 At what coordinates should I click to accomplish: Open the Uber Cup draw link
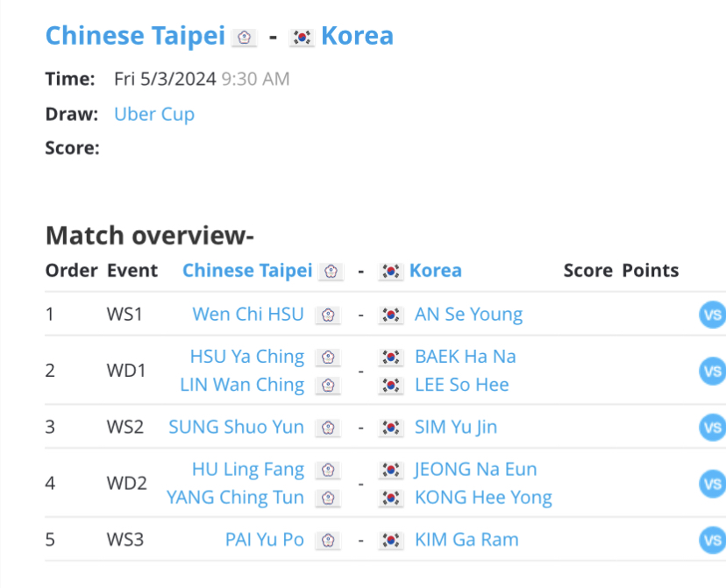tap(154, 114)
